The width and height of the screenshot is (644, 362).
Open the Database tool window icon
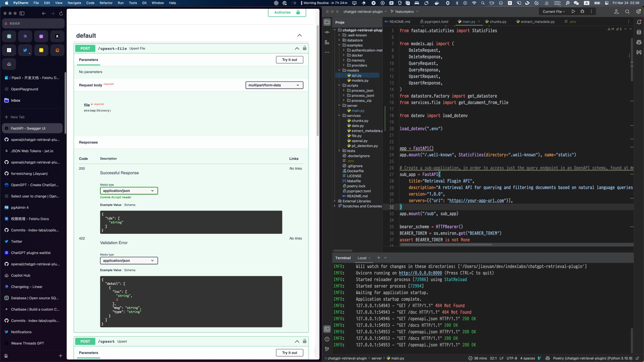point(639,32)
